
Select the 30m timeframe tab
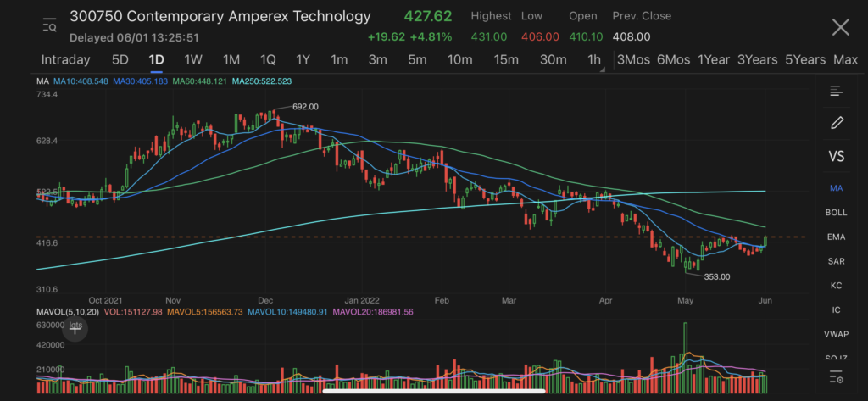pyautogui.click(x=553, y=60)
